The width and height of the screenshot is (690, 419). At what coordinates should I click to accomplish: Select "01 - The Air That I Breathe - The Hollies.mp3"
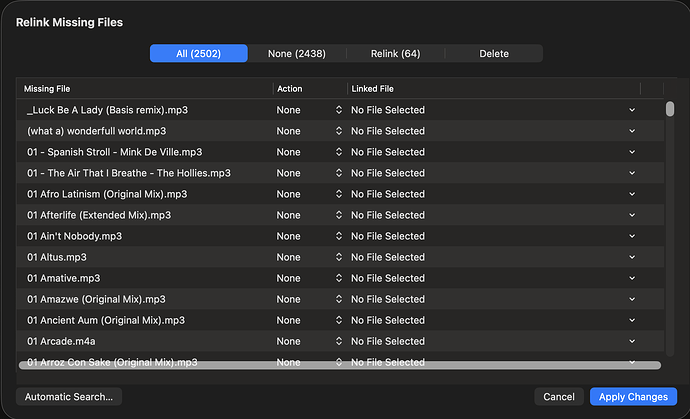128,173
